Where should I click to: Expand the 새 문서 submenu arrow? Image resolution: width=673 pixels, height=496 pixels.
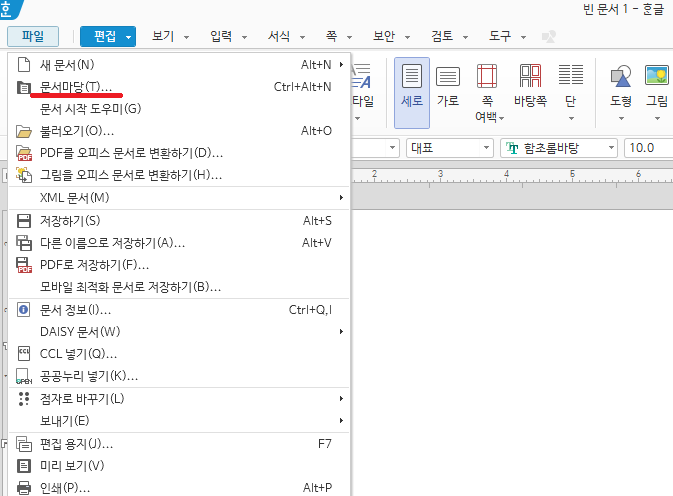coord(341,65)
